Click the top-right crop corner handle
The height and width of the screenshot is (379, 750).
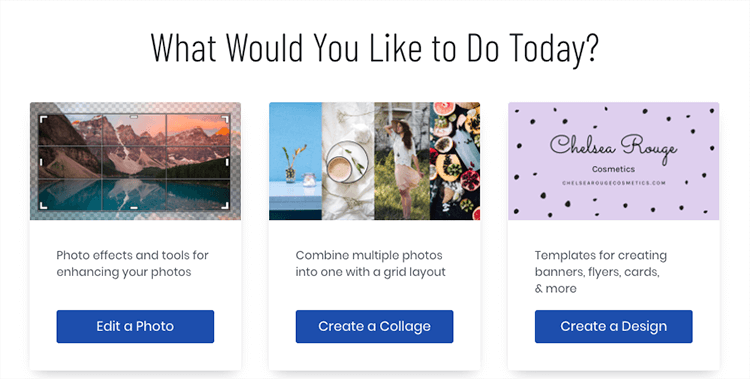coord(225,119)
